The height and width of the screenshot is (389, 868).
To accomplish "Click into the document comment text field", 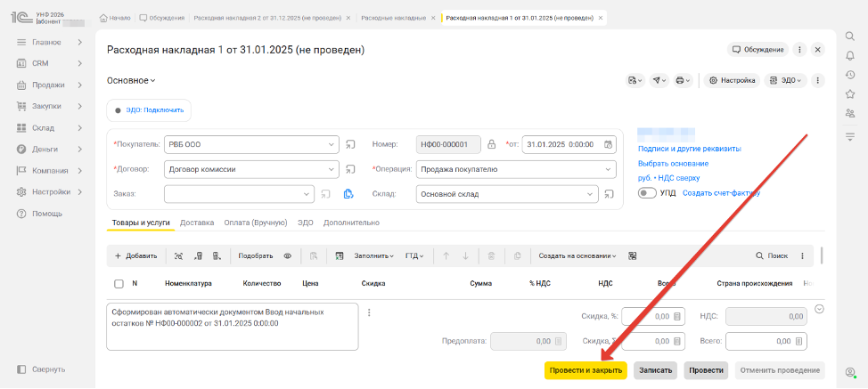I will [x=232, y=327].
